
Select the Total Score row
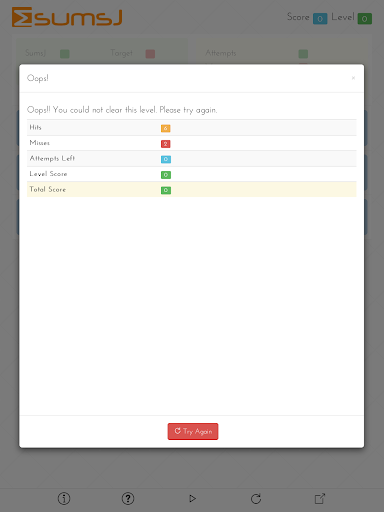[192, 189]
